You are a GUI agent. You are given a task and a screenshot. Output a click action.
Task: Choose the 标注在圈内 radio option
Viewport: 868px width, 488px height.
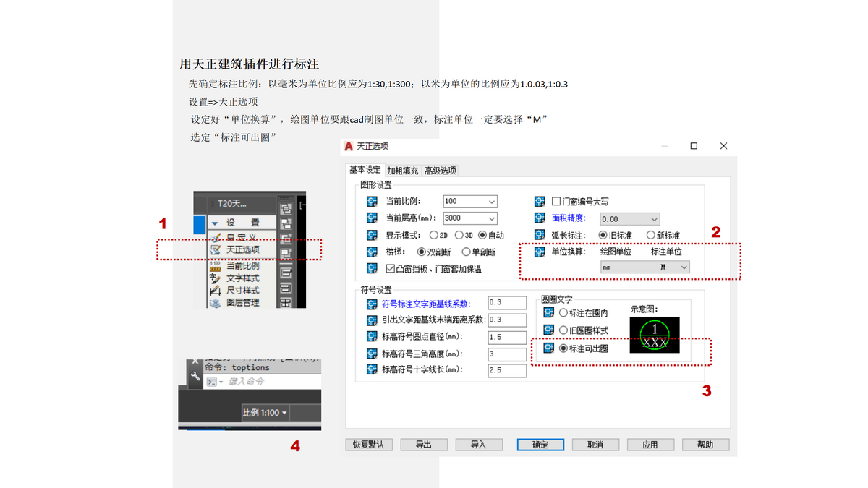click(563, 313)
